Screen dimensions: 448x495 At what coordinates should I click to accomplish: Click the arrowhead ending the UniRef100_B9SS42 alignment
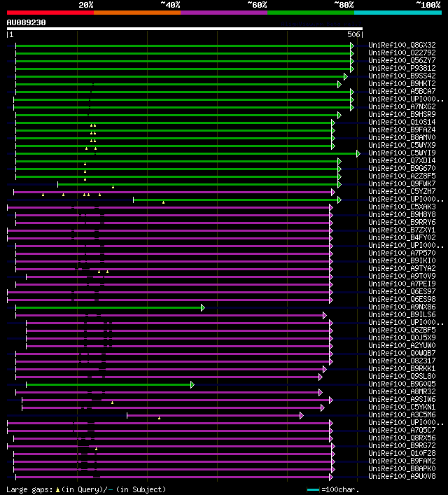point(345,77)
